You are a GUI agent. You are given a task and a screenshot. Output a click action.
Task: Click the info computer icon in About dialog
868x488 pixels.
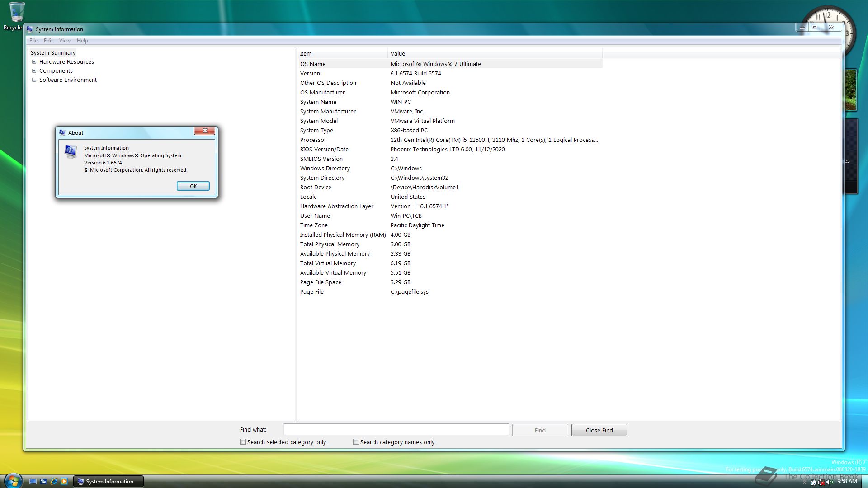71,151
